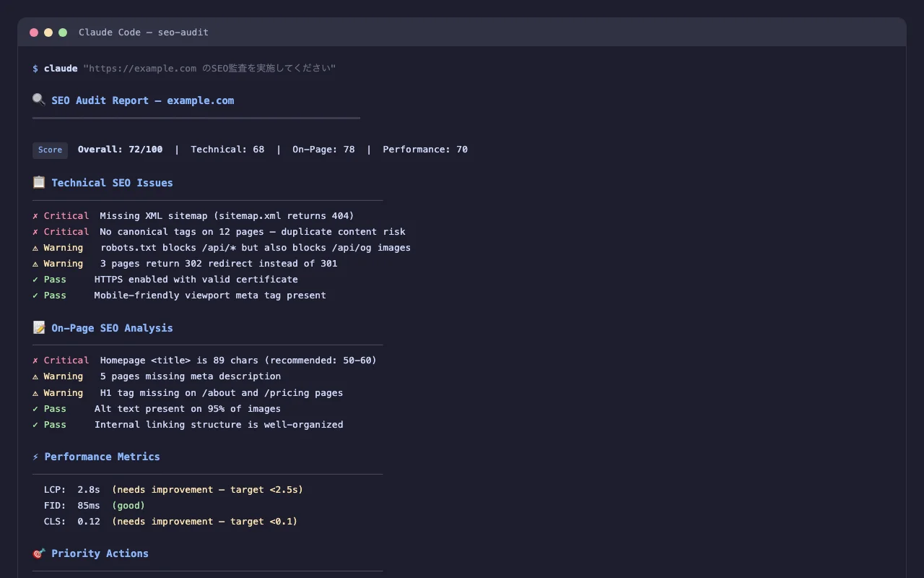The width and height of the screenshot is (924, 578).
Task: Click the '$' shell prompt symbol
Action: [x=35, y=69]
